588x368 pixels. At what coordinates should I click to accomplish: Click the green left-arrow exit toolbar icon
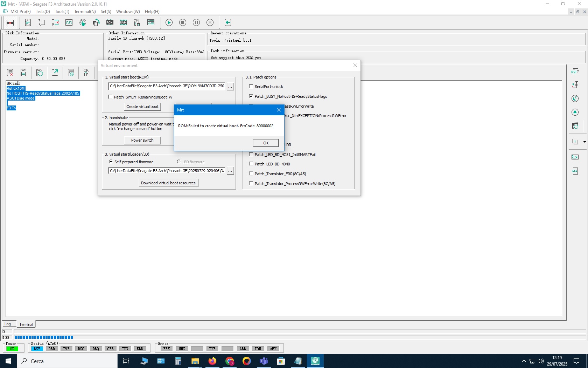point(228,22)
